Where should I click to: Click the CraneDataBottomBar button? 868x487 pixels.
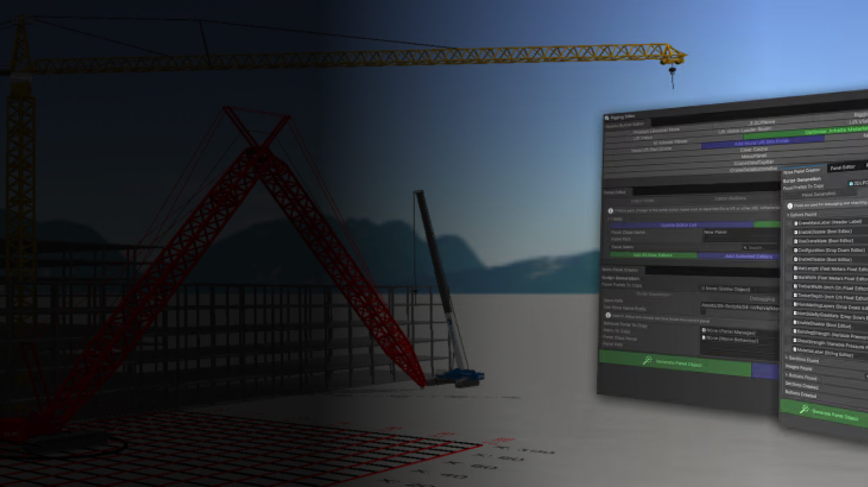(x=754, y=170)
